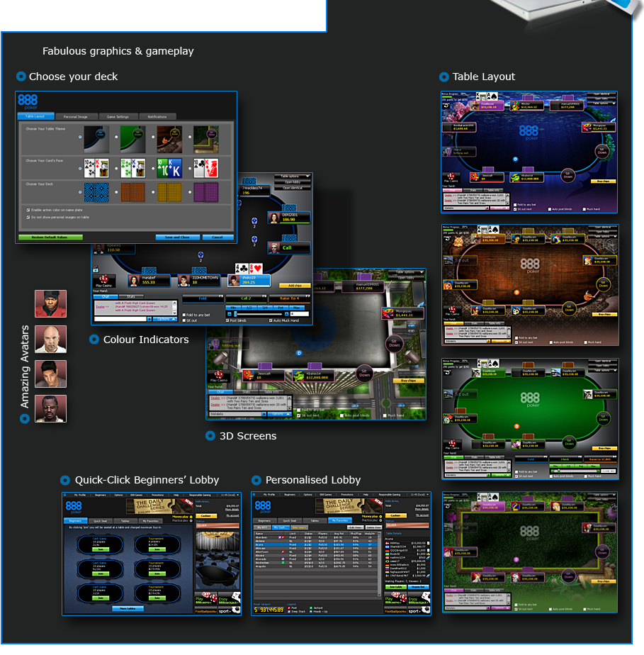This screenshot has width=644, height=655.
Task: Expand chat Options menu in Colour Indicators table
Action: (x=165, y=319)
